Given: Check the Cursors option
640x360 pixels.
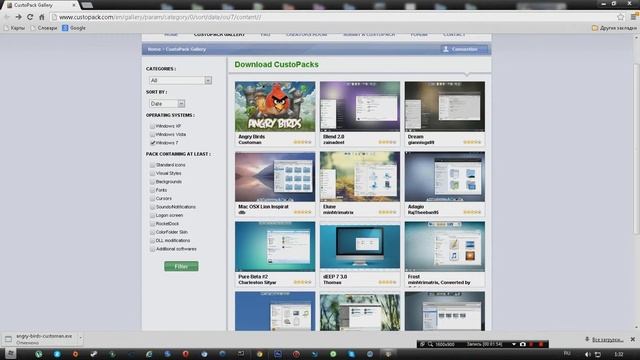Looking at the screenshot, I should 153,198.
